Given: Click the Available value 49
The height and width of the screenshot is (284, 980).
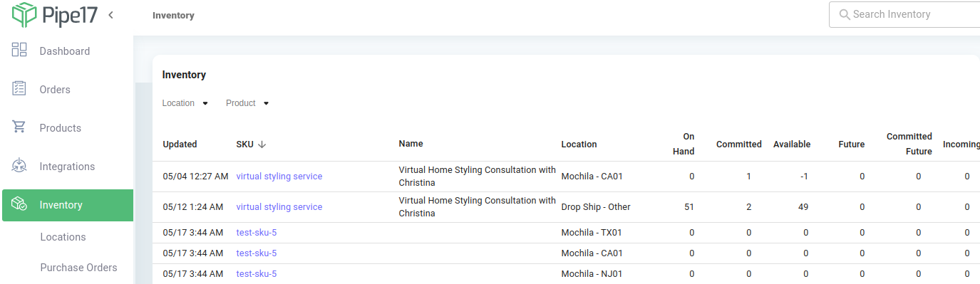Looking at the screenshot, I should point(803,207).
